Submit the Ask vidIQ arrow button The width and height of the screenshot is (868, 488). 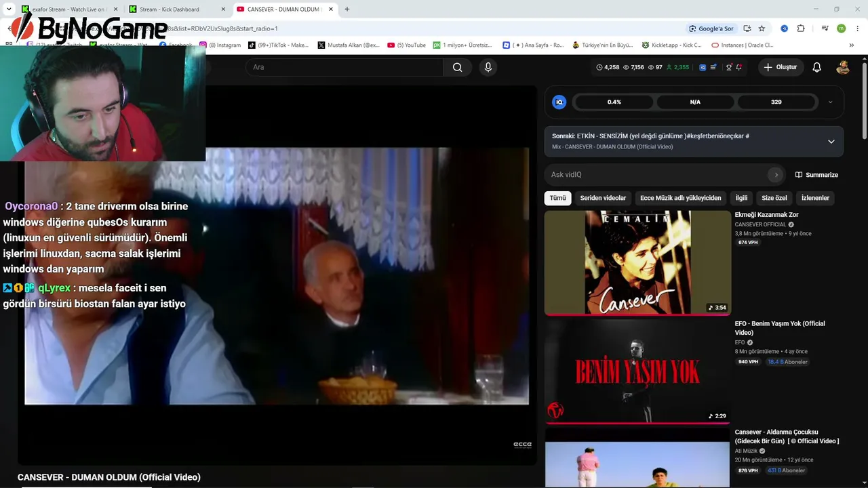776,175
